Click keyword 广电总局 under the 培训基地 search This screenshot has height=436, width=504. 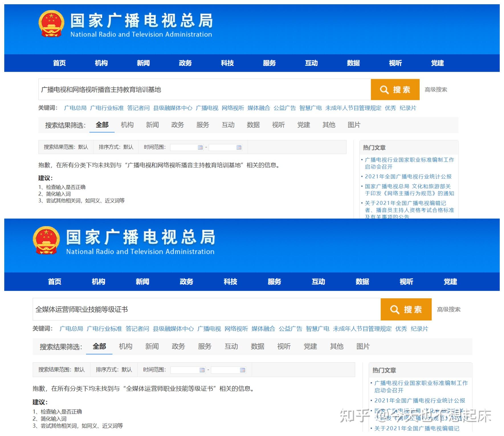point(75,108)
